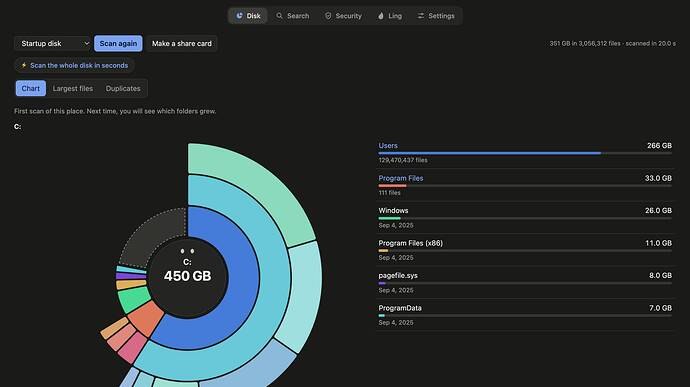Click Make a share card button
The width and height of the screenshot is (690, 387).
click(x=182, y=44)
